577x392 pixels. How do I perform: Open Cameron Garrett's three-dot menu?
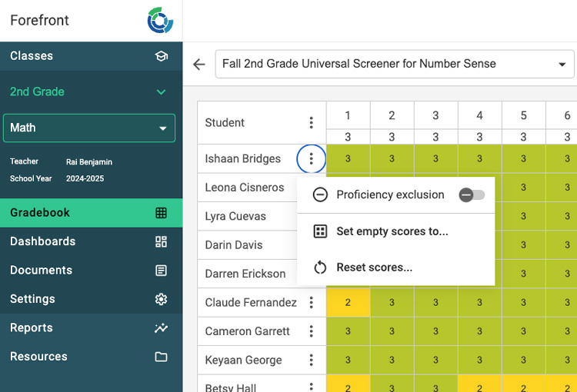[x=312, y=331]
